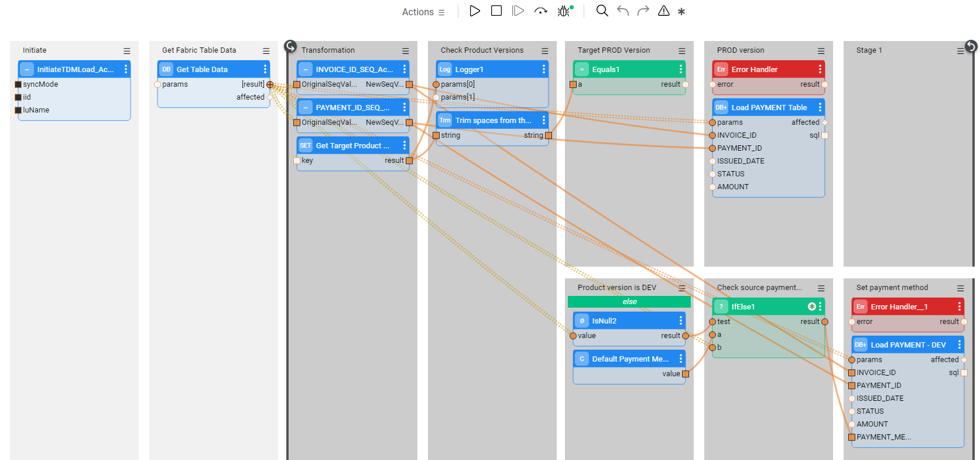Open Load PAYMENT - DEV options dots

pyautogui.click(x=960, y=345)
